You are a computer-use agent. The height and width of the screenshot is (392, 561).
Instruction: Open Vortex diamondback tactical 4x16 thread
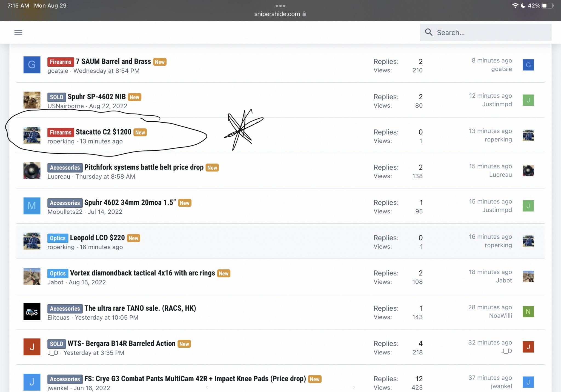(142, 273)
